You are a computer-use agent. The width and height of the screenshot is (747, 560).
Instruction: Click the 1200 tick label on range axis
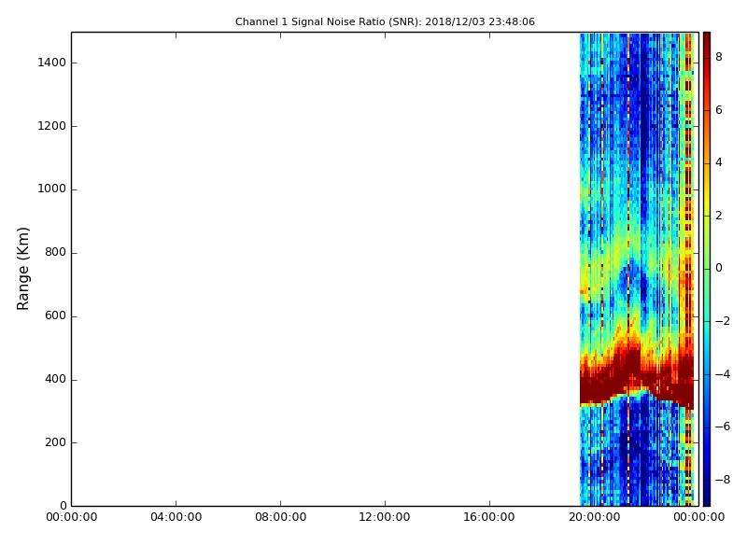(52, 126)
